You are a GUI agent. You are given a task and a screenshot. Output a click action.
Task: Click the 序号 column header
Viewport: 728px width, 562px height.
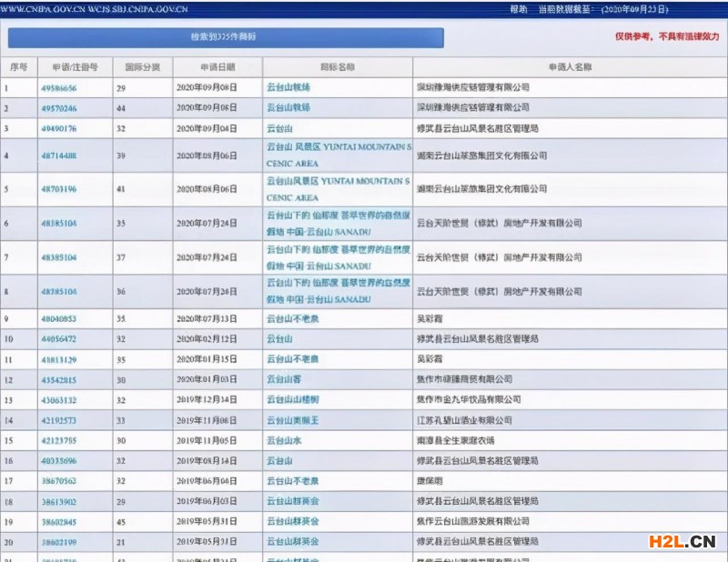click(x=18, y=67)
